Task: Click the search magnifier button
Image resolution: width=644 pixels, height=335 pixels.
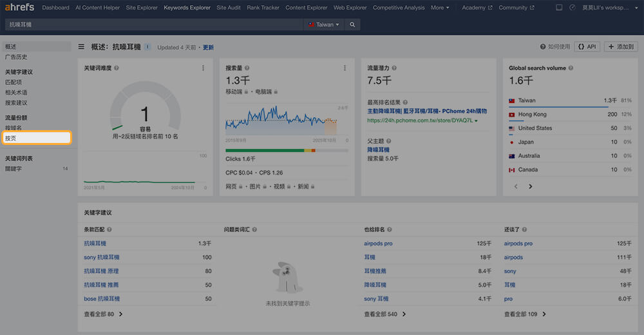Action: coord(352,24)
